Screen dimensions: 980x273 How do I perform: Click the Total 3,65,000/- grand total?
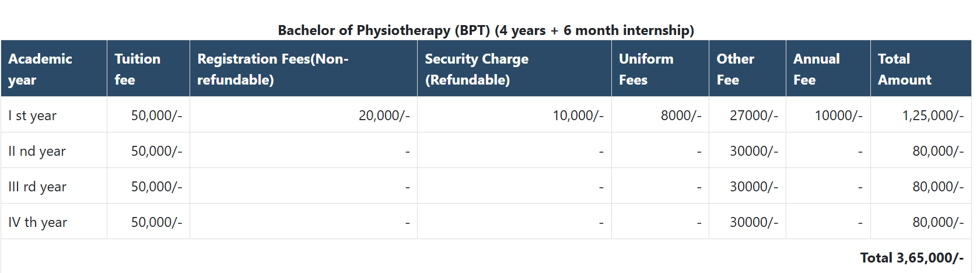tap(911, 258)
